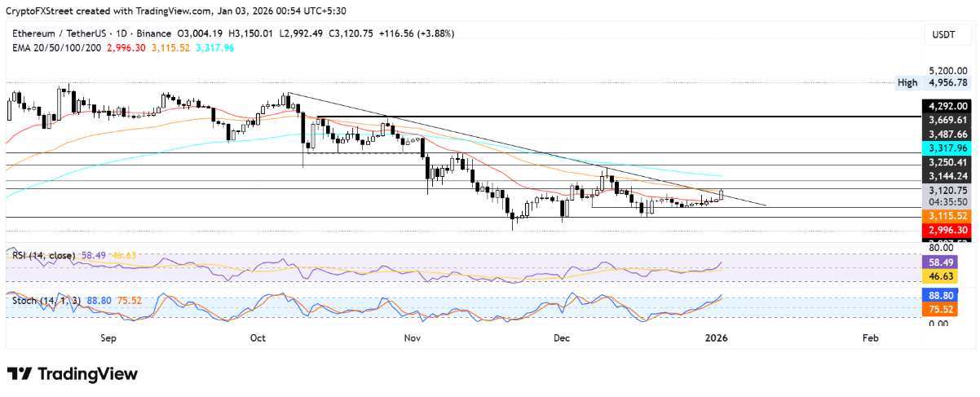This screenshot has width=980, height=397.
Task: Click the cyan 3,317.96 price axis label
Action: pos(947,148)
